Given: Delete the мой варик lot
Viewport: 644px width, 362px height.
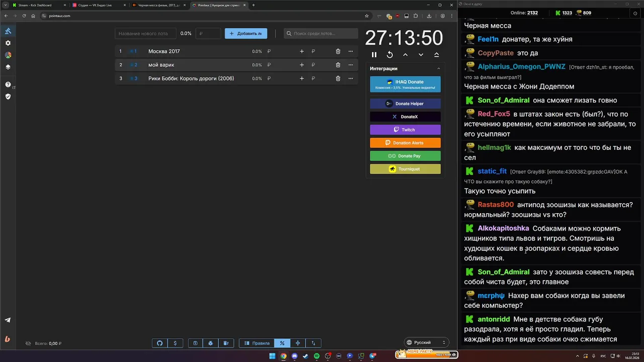Looking at the screenshot, I should click(x=338, y=65).
